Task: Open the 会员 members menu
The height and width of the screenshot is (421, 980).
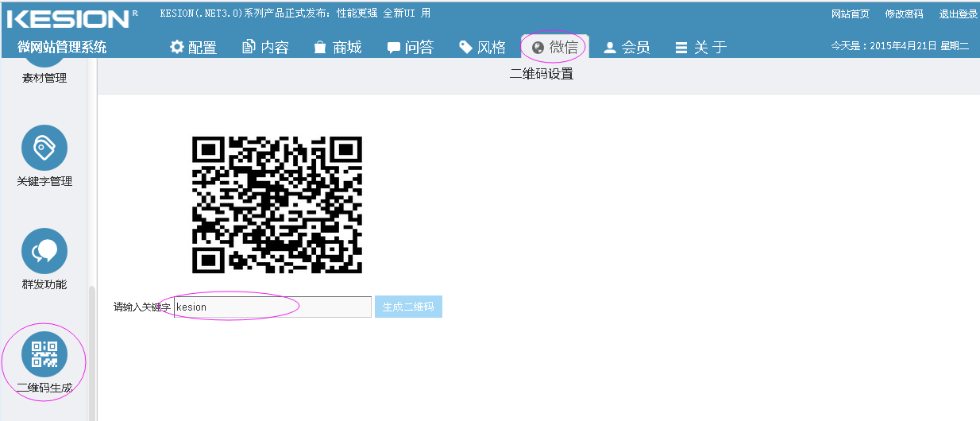Action: coord(627,48)
